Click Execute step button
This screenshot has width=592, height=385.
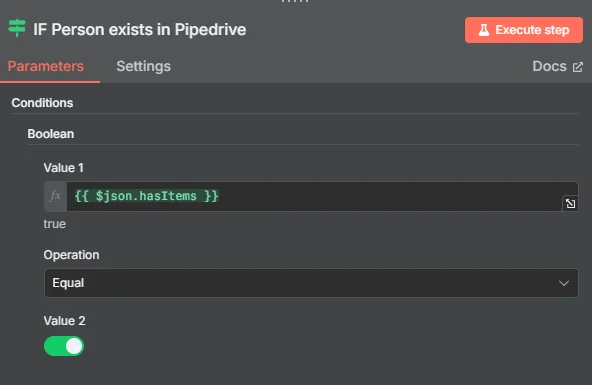point(524,30)
